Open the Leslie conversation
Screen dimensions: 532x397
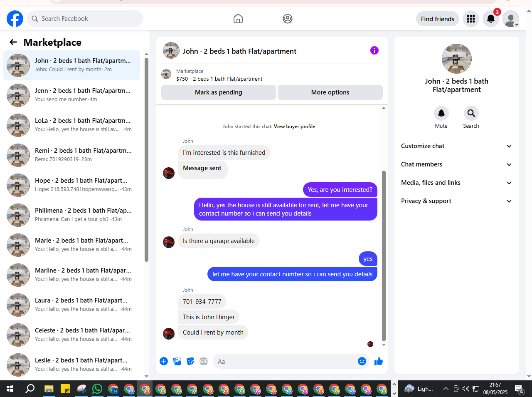[x=71, y=365]
